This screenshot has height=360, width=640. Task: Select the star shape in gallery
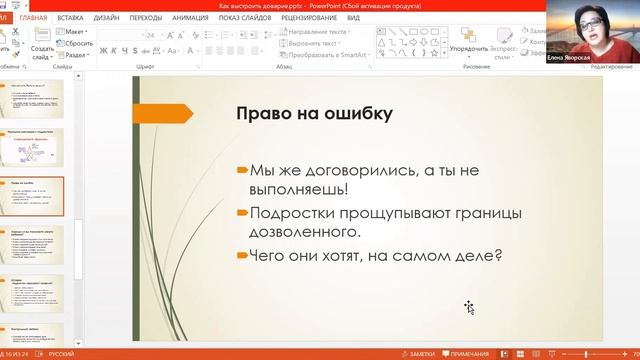[x=434, y=53]
